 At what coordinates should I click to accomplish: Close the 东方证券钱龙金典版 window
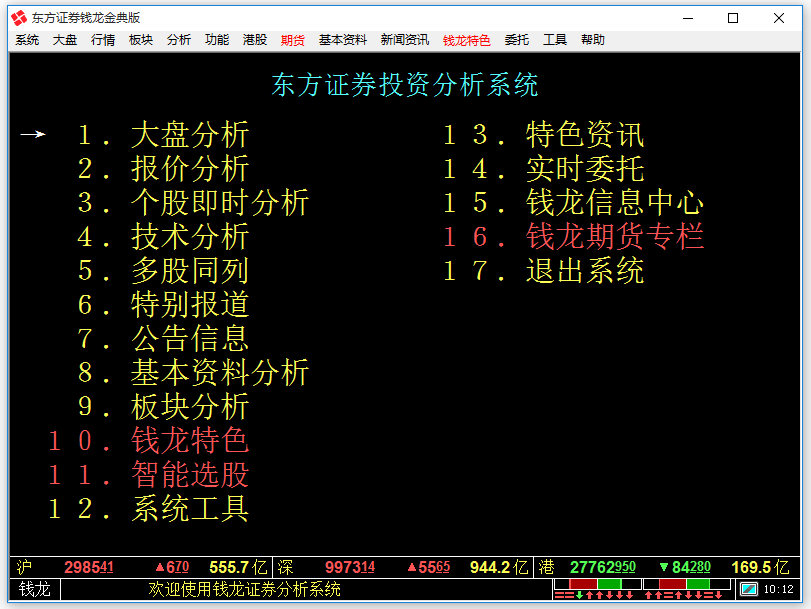point(779,18)
